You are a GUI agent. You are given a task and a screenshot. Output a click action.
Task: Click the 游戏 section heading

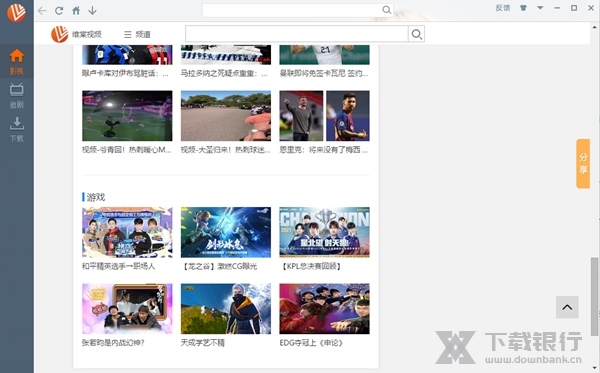96,197
